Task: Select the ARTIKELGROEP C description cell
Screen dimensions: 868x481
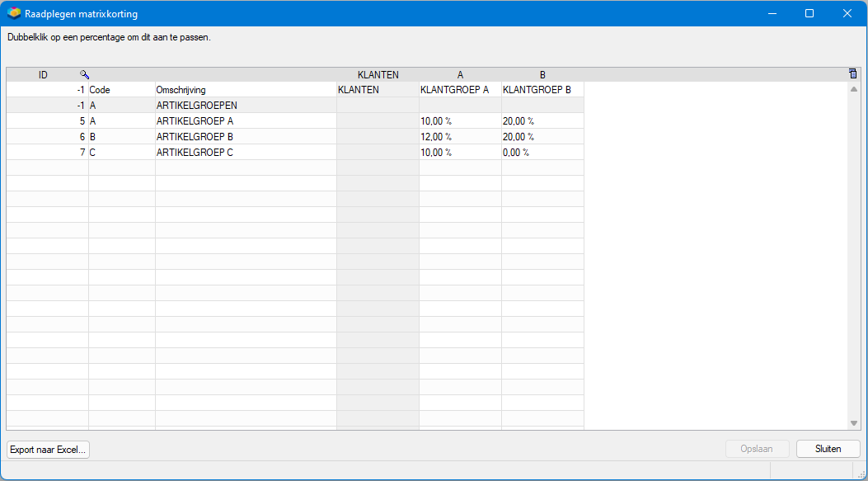Action: (246, 153)
